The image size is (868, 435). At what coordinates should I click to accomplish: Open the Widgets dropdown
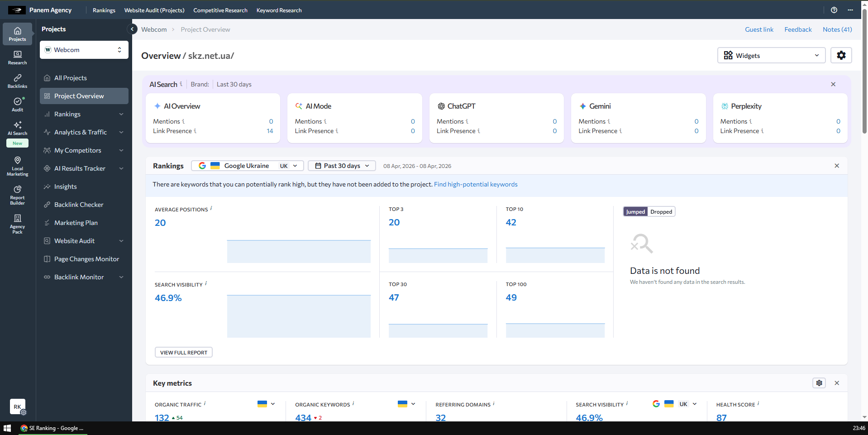click(772, 55)
